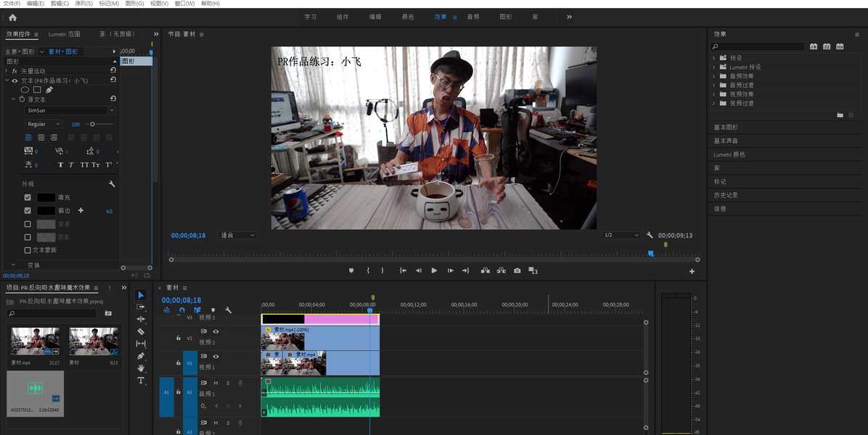
Task: Hide track V2 with eye icon
Action: pos(216,331)
